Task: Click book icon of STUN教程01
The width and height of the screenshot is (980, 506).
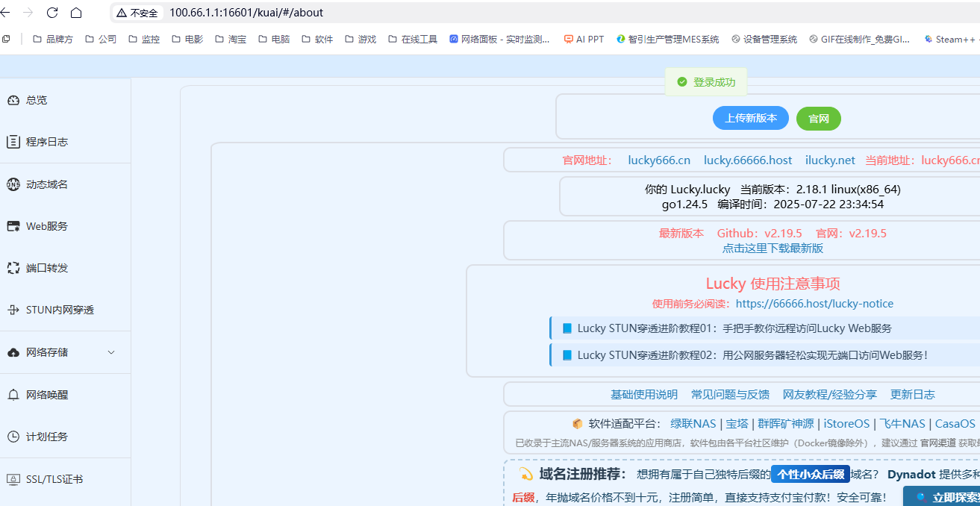Action: point(567,328)
